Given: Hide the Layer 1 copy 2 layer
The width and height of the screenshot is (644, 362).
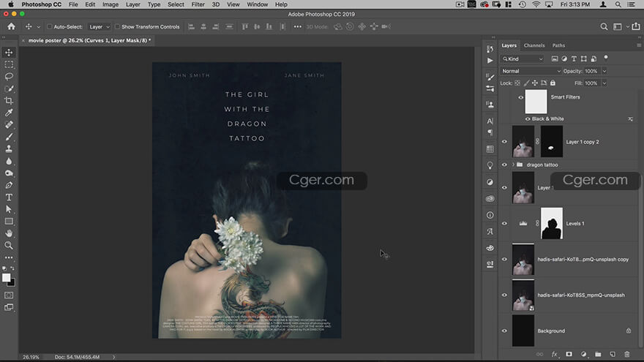Looking at the screenshot, I should point(504,142).
